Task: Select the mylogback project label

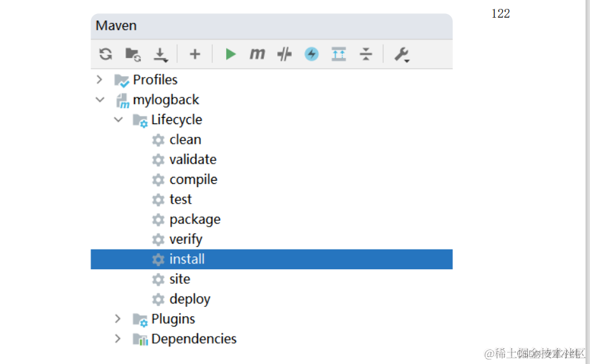Action: pyautogui.click(x=166, y=100)
